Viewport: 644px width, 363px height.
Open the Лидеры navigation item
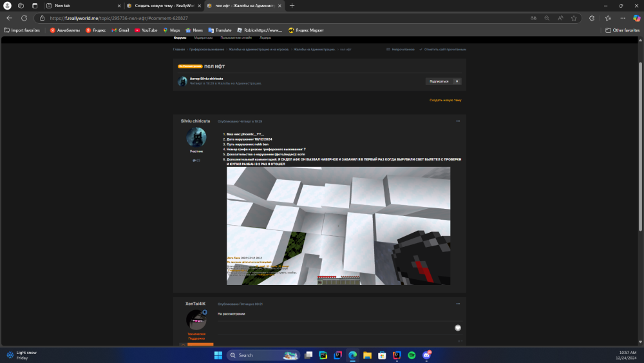pyautogui.click(x=265, y=38)
